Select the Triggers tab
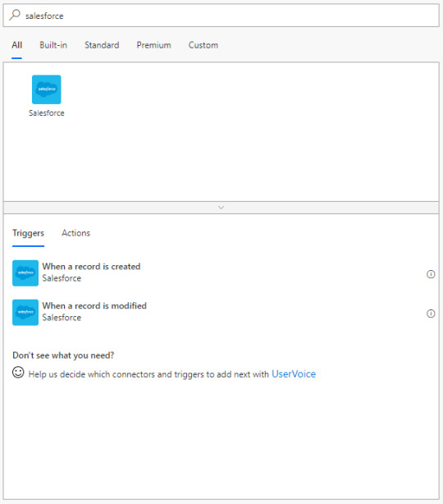The height and width of the screenshot is (504, 443). [28, 233]
